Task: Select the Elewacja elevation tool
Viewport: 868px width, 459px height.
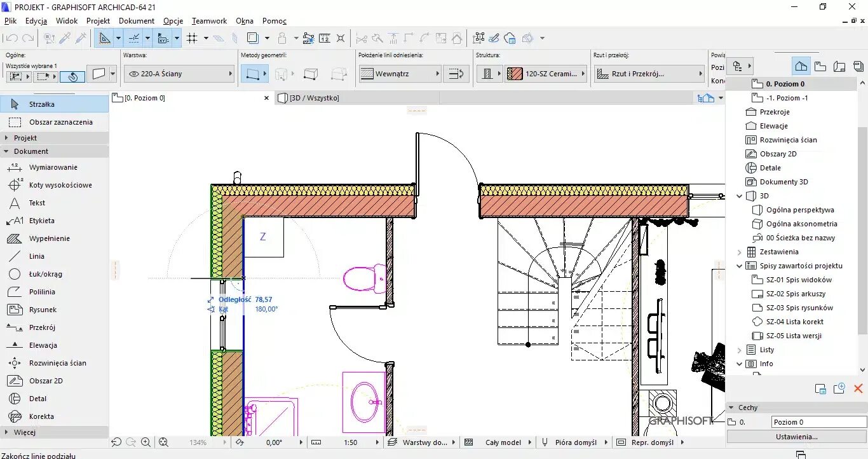Action: coord(54,345)
